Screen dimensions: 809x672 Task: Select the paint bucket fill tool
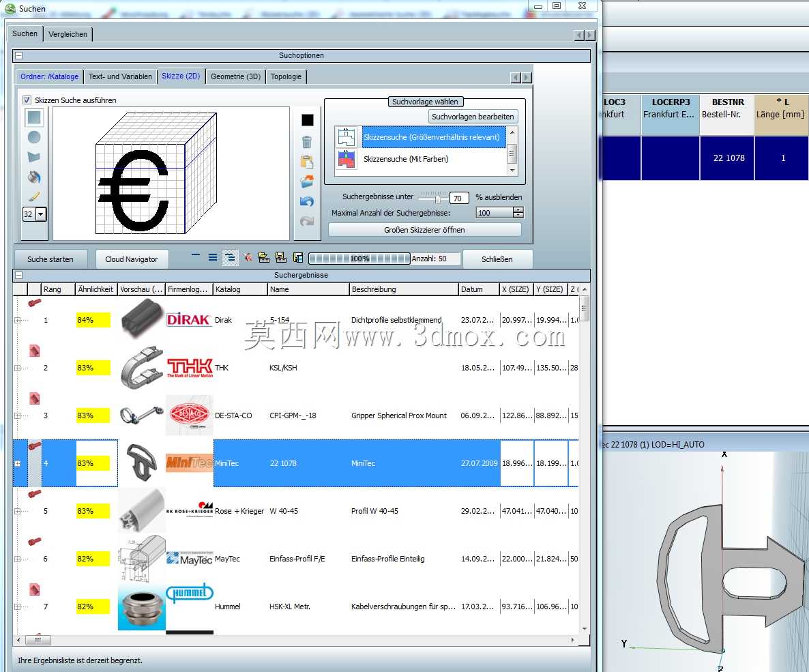34,177
